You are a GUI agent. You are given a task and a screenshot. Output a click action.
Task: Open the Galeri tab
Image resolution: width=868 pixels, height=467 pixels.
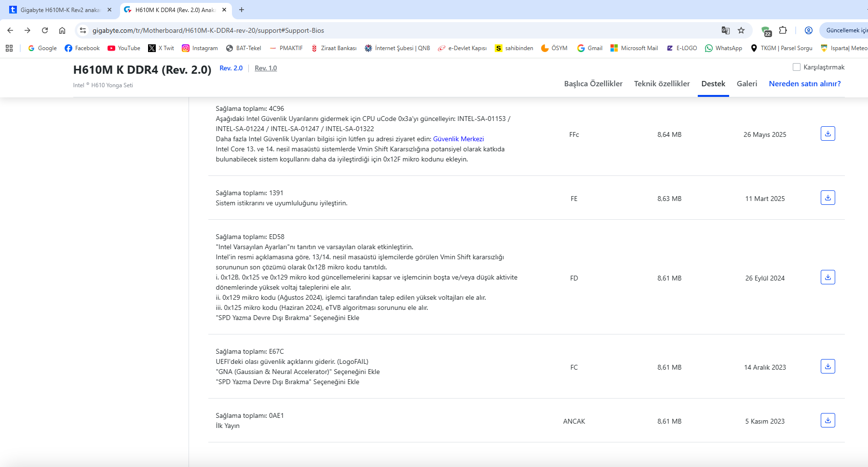[747, 84]
